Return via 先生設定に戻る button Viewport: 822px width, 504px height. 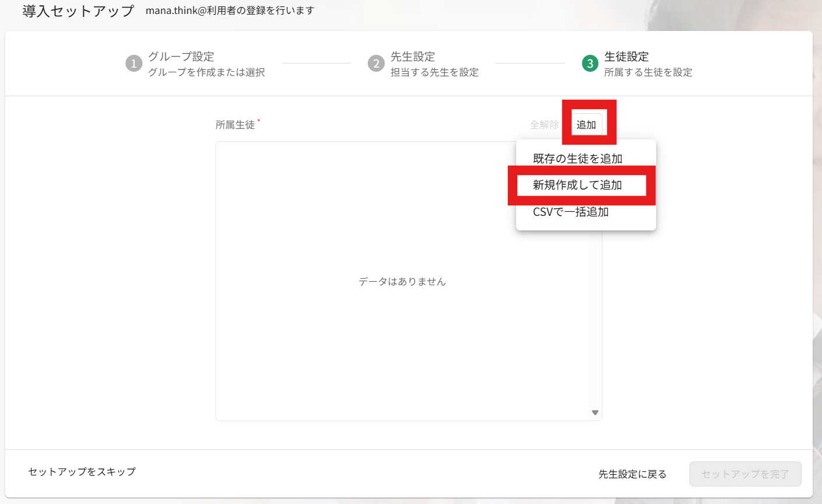click(632, 474)
